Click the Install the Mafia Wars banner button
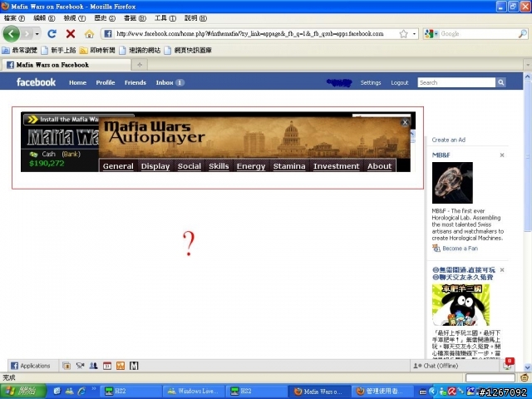 click(x=62, y=119)
